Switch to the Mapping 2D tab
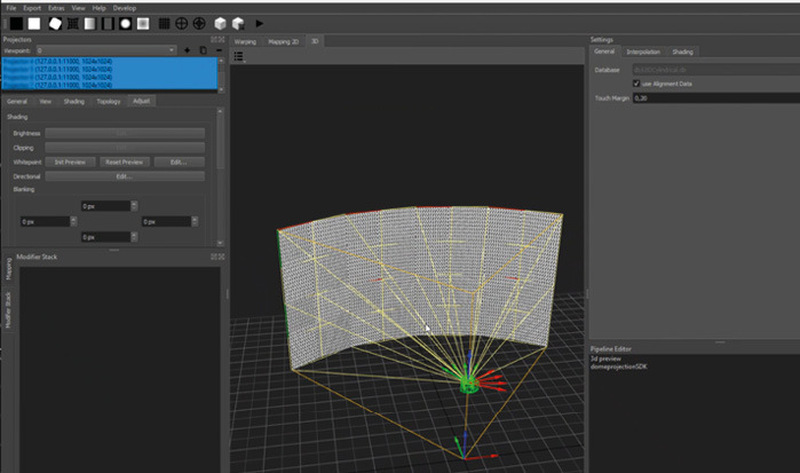 [x=283, y=41]
